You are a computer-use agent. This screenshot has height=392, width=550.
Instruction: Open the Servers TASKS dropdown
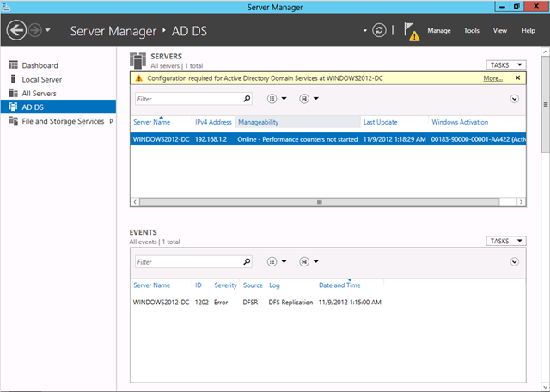coord(506,65)
